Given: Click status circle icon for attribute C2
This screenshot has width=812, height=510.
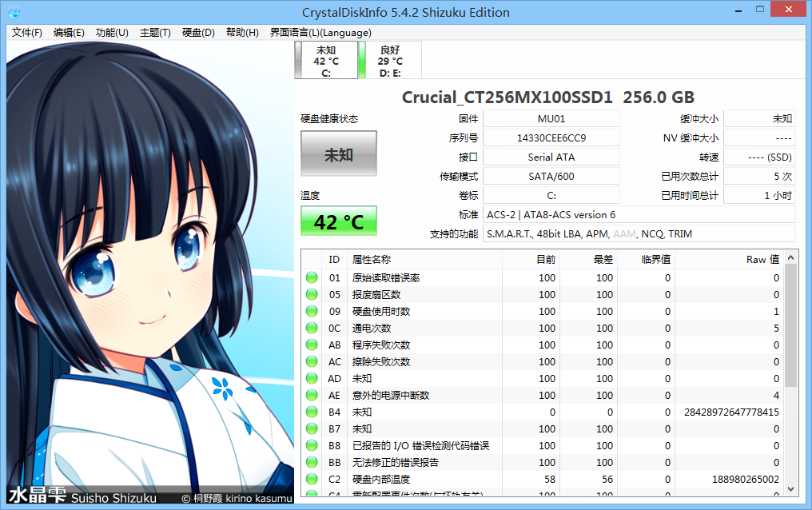Looking at the screenshot, I should [312, 479].
